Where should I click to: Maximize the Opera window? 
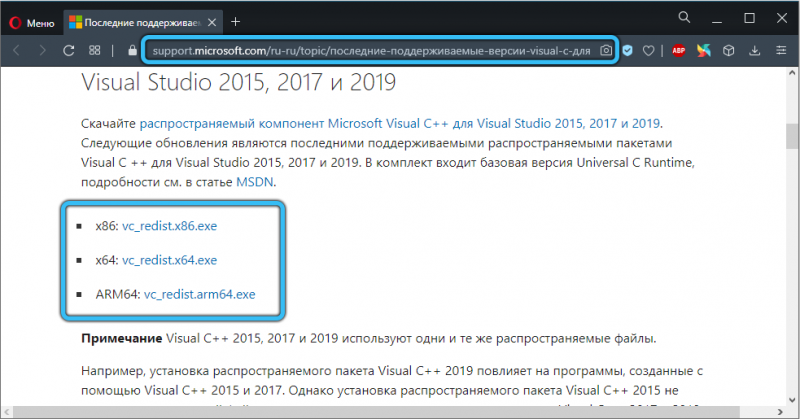tap(749, 18)
